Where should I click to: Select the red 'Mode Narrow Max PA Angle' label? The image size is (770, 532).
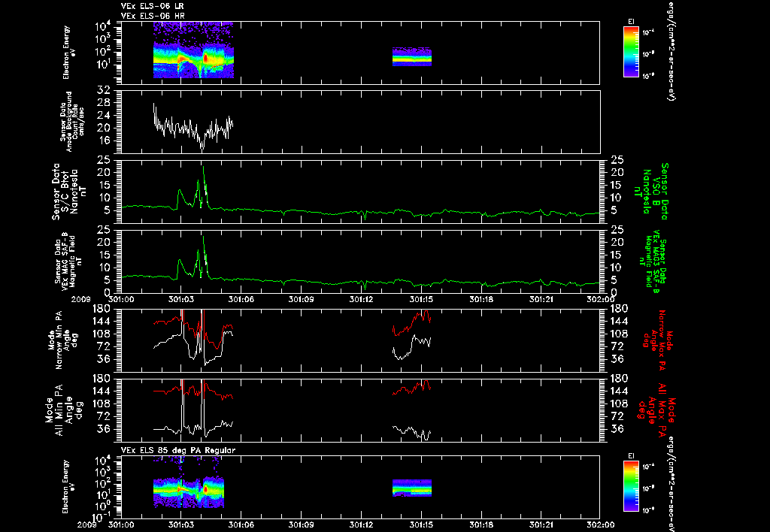tap(658, 340)
